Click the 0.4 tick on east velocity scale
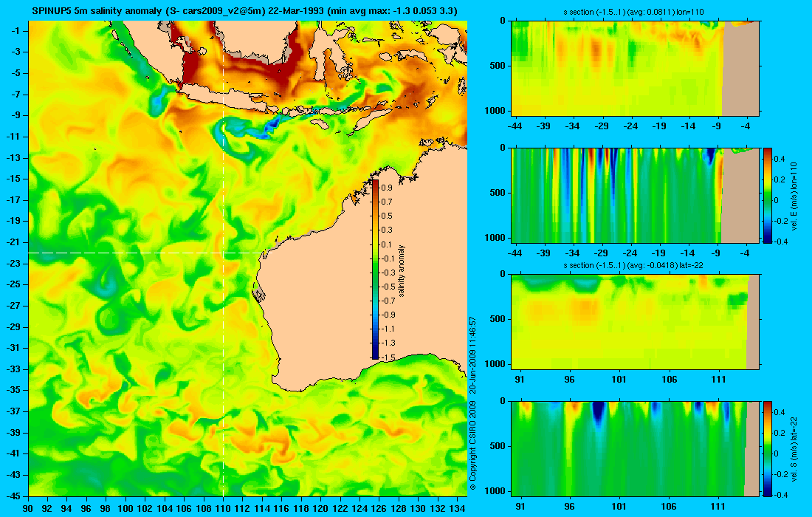Image resolution: width=812 pixels, height=517 pixels. click(780, 159)
